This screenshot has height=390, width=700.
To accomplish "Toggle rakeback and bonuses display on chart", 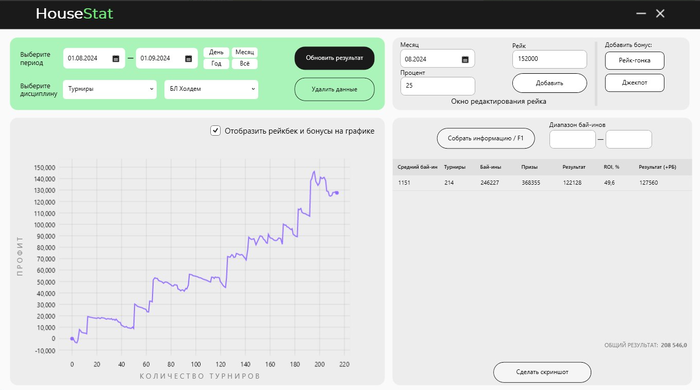I will coord(215,131).
